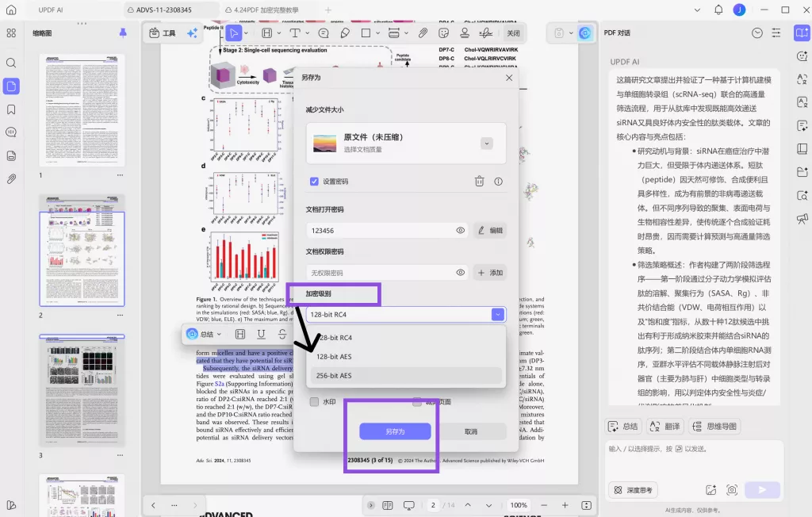Image resolution: width=812 pixels, height=517 pixels.
Task: Open the thumbnails panel in left sidebar
Action: pyautogui.click(x=11, y=86)
